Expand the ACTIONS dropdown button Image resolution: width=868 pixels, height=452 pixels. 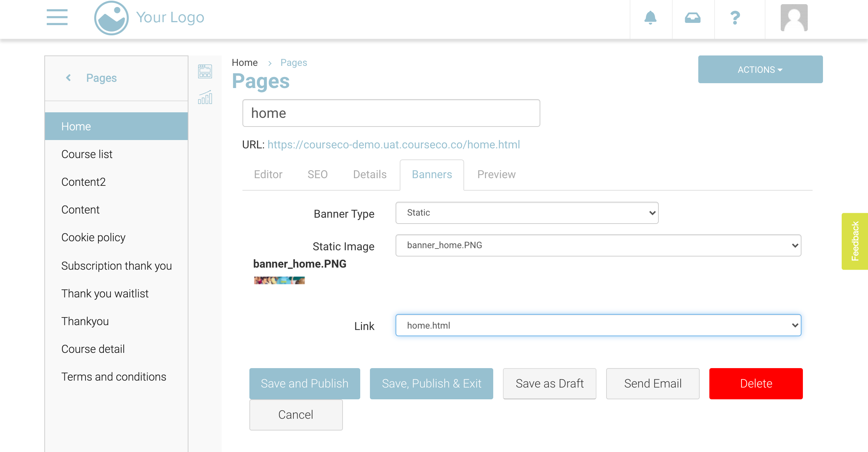760,70
